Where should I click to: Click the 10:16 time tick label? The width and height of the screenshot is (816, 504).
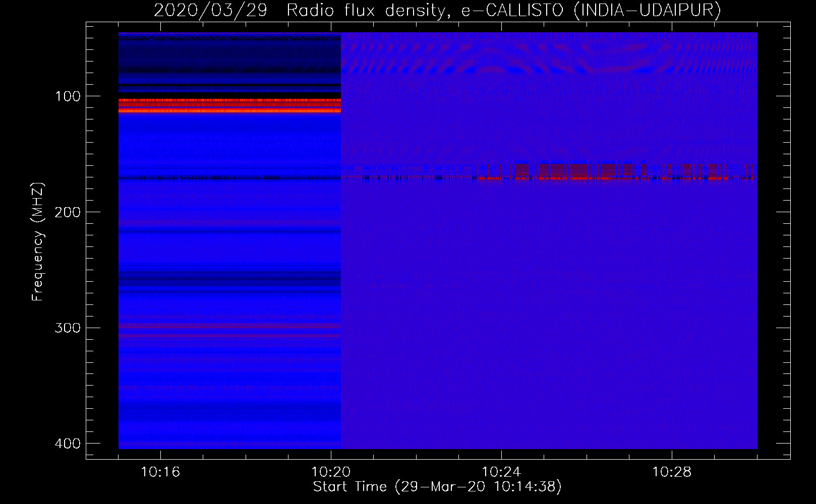point(160,472)
